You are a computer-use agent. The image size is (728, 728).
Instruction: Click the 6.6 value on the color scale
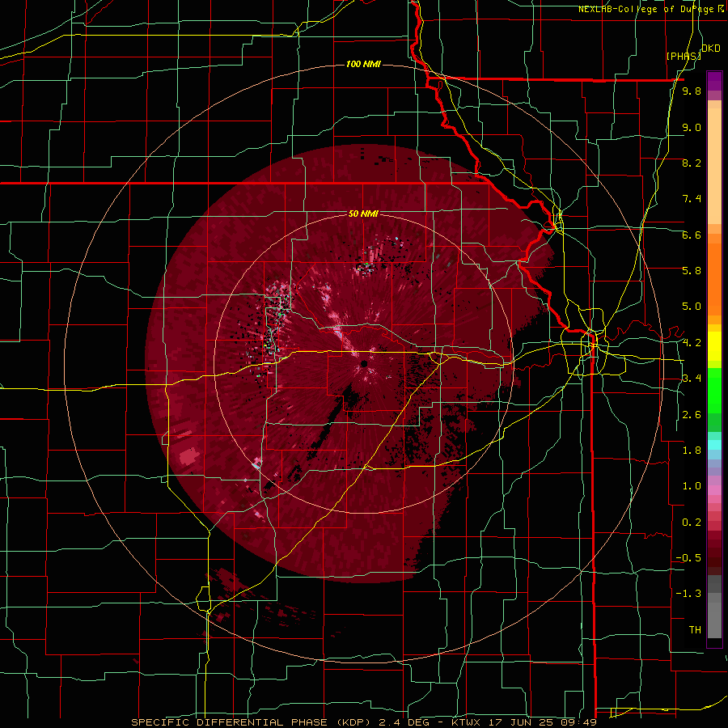[692, 235]
